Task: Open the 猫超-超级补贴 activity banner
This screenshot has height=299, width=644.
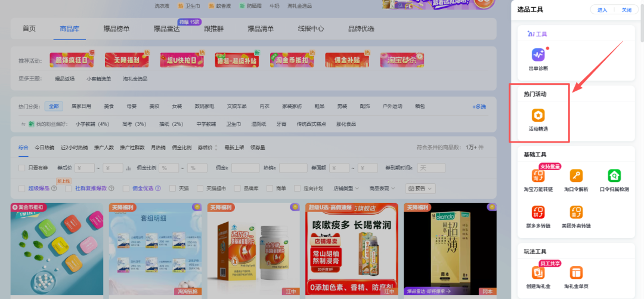Action: (237, 60)
